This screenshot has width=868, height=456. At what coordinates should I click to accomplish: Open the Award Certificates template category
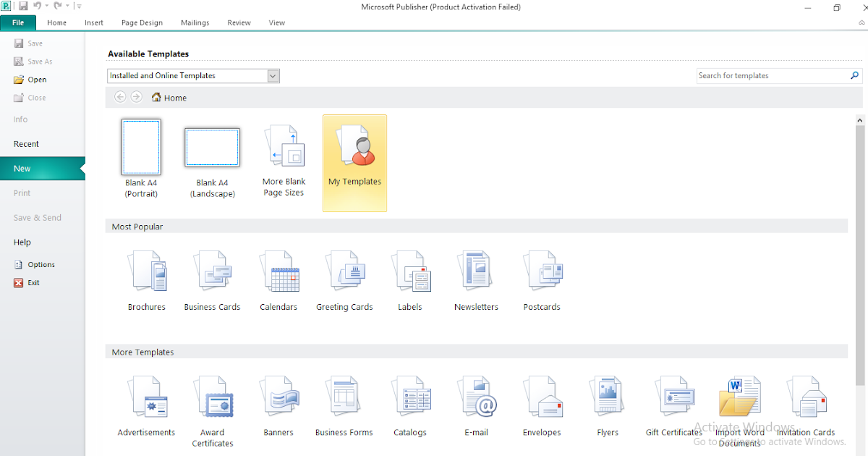click(213, 411)
